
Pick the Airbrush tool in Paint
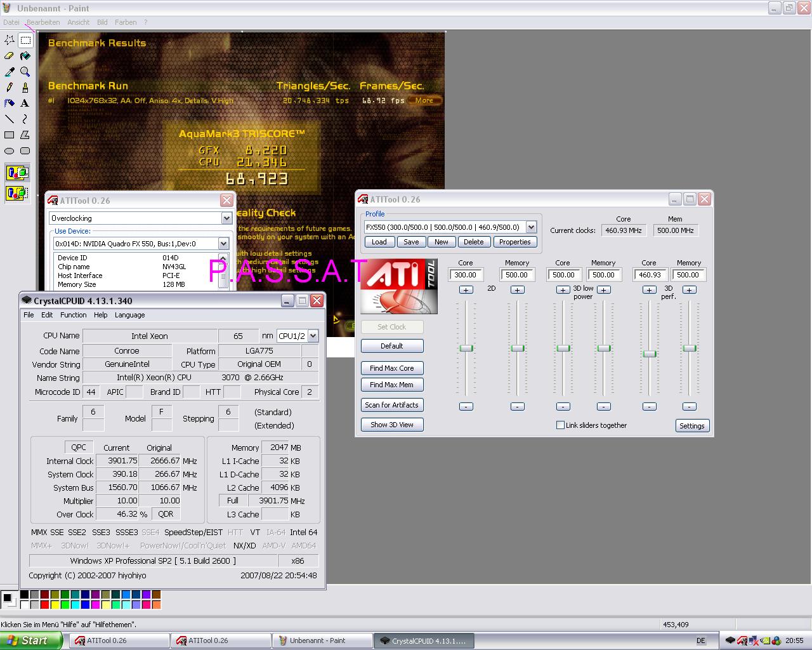[x=10, y=103]
